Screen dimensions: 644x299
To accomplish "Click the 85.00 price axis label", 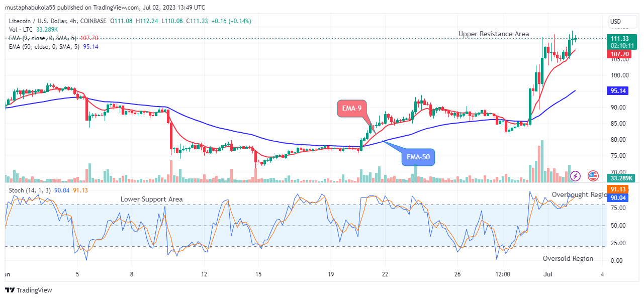I will point(618,124).
